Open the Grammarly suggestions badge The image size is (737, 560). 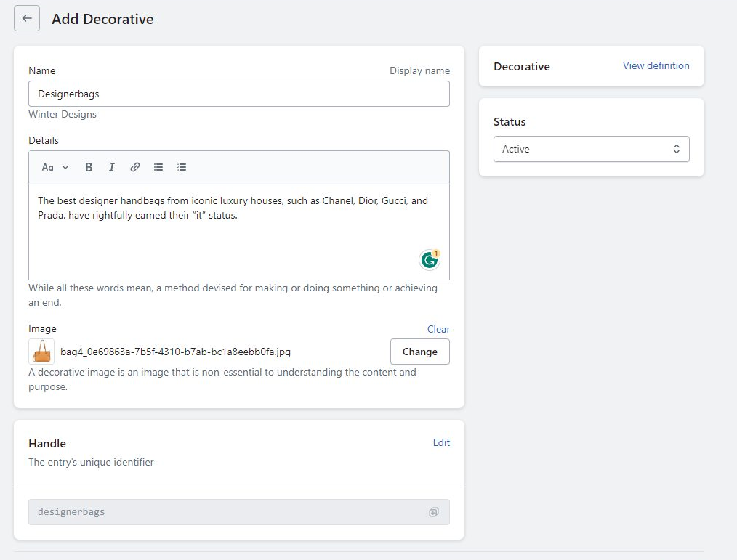(430, 259)
